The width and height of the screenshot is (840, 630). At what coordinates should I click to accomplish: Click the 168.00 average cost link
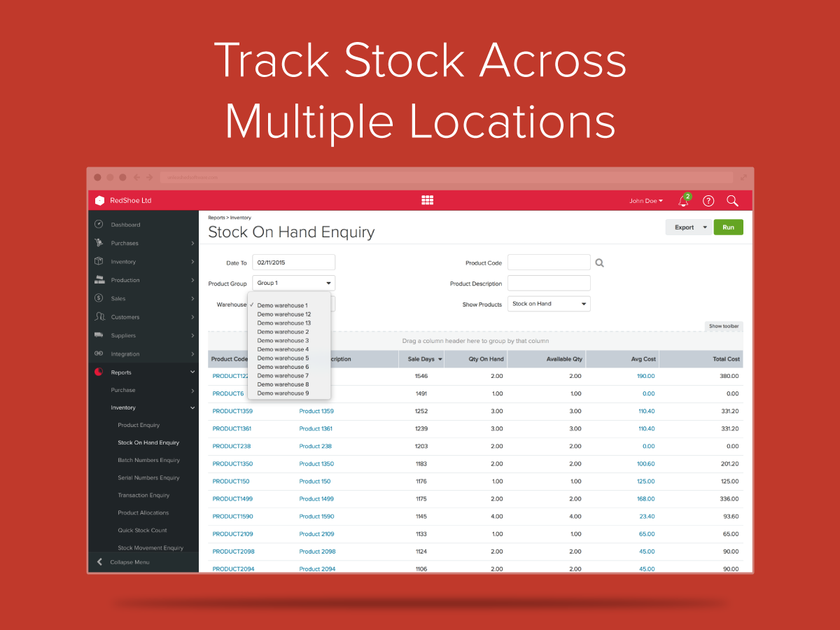(x=645, y=498)
